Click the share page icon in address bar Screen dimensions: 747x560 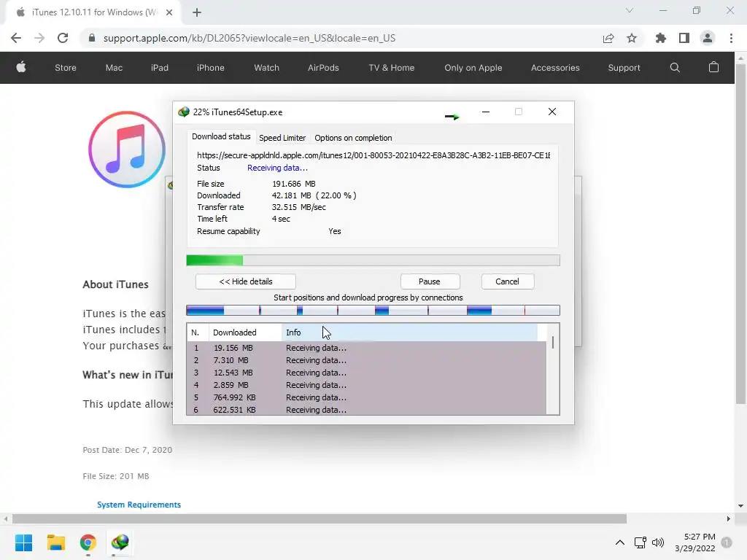[608, 38]
